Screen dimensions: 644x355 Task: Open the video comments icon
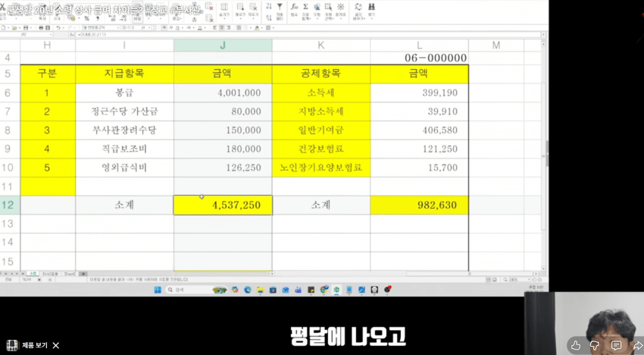click(x=616, y=346)
